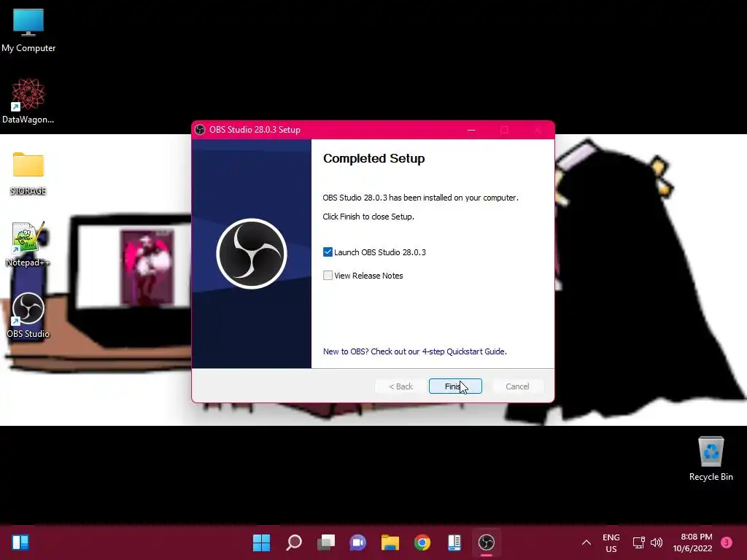Click the Completed Setup heading
Viewport: 747px width, 560px height.
374,158
